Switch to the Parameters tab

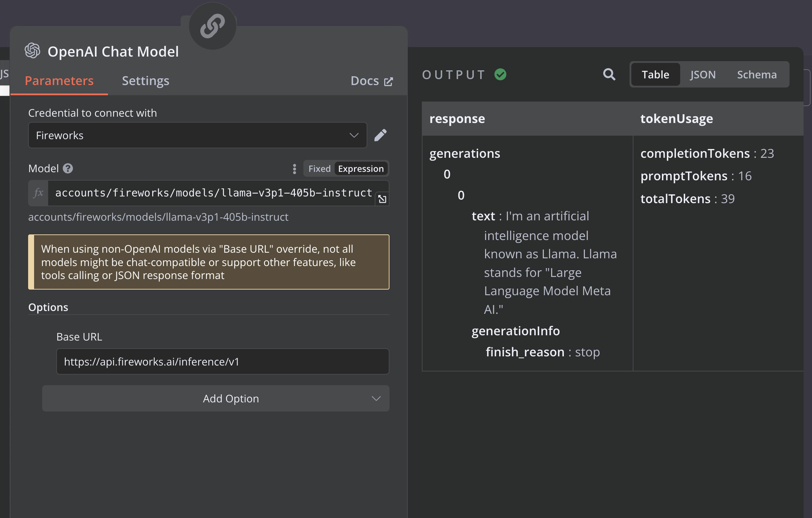click(59, 81)
